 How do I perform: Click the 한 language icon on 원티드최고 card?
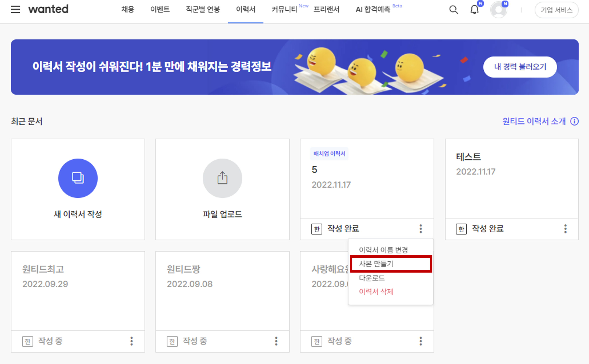28,341
